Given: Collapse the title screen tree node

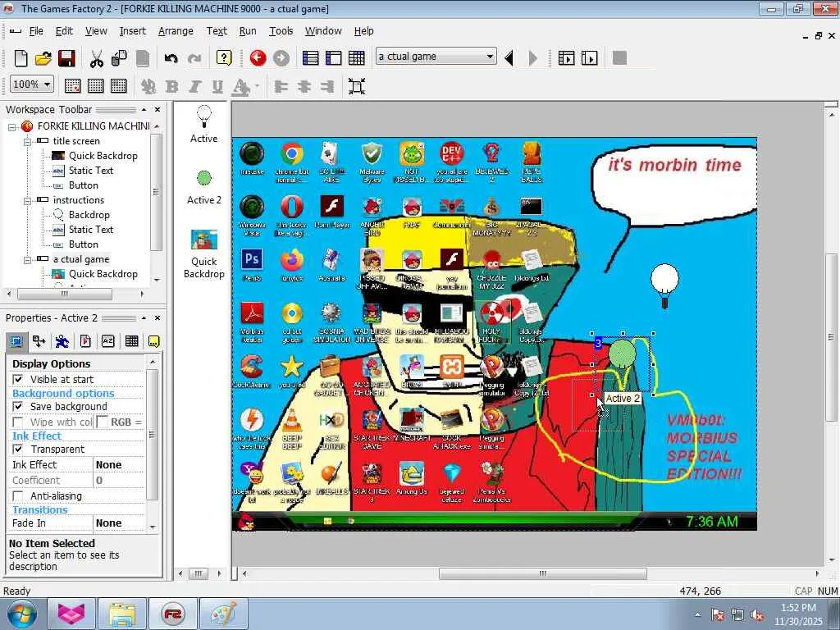Looking at the screenshot, I should pos(27,141).
